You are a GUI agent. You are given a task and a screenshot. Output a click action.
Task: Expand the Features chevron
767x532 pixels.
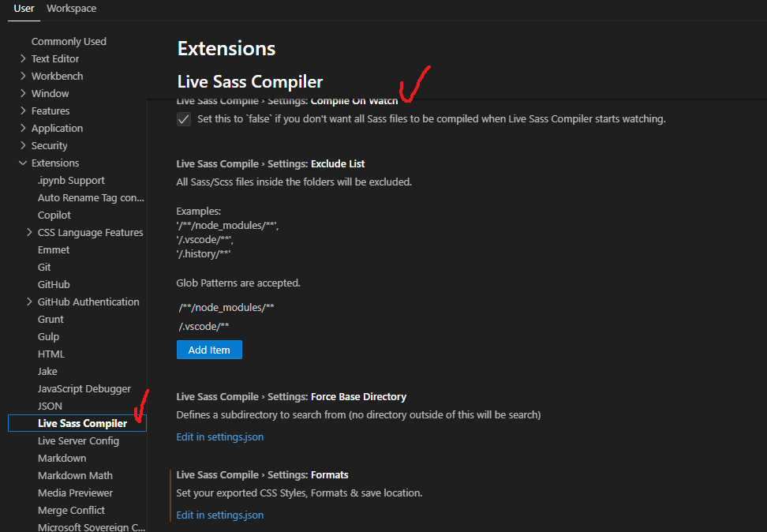pyautogui.click(x=23, y=111)
